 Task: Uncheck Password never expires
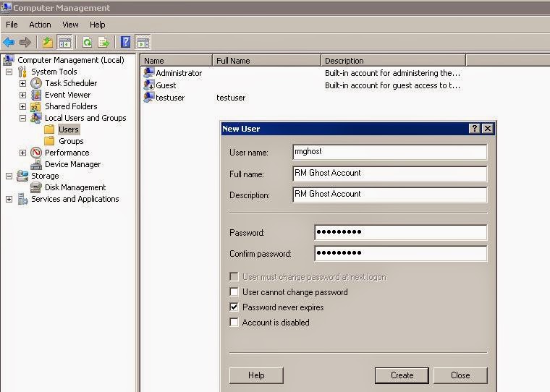tap(234, 307)
